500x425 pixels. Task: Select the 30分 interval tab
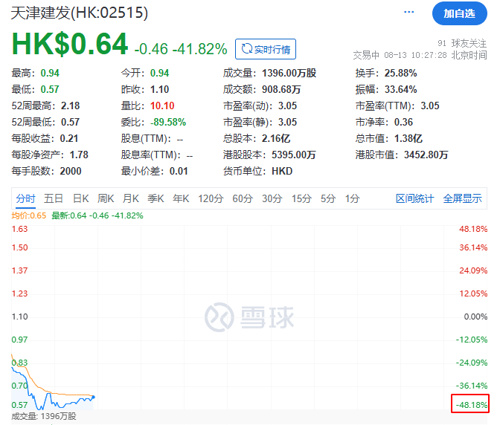[x=272, y=199]
